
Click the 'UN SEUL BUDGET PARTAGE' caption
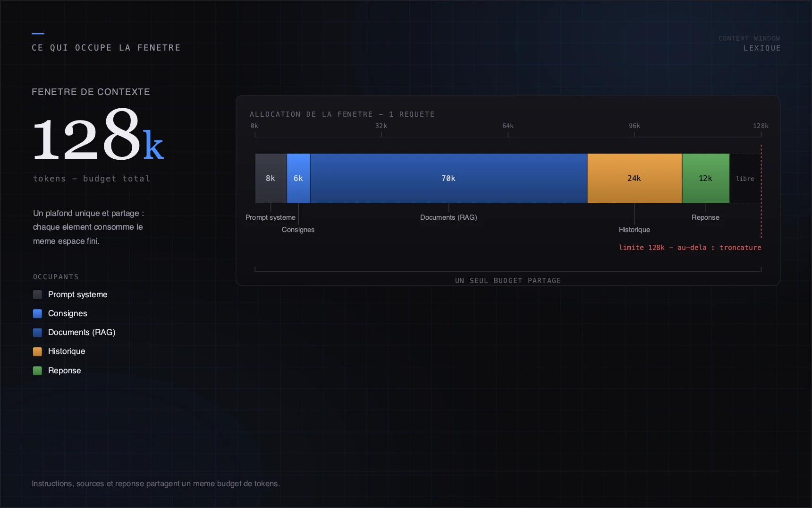pos(508,281)
